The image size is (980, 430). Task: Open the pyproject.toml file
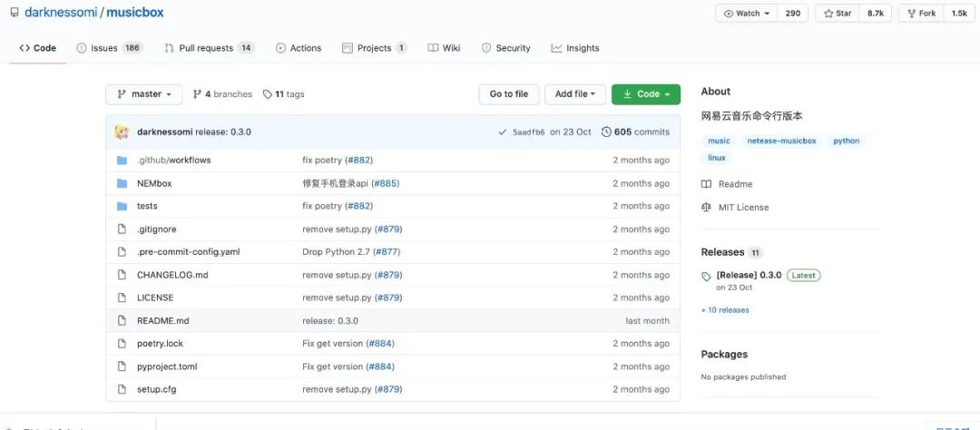pos(167,366)
